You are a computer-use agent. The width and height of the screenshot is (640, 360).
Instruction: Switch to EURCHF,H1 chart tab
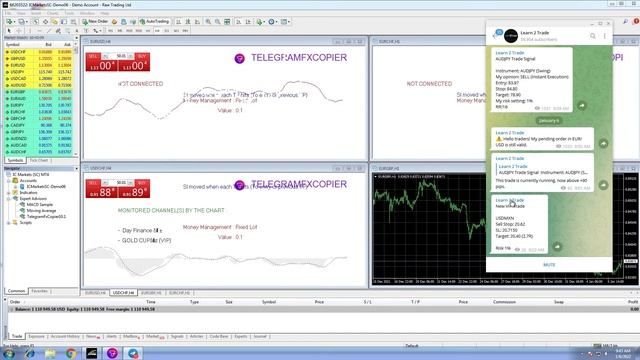[x=179, y=293]
